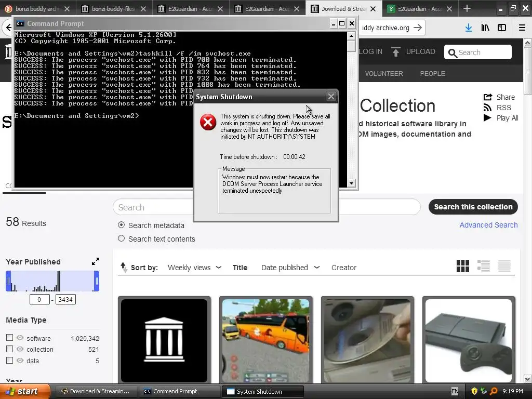Open the Firefox downloads arrow icon
Image resolution: width=532 pixels, height=399 pixels.
point(469,28)
